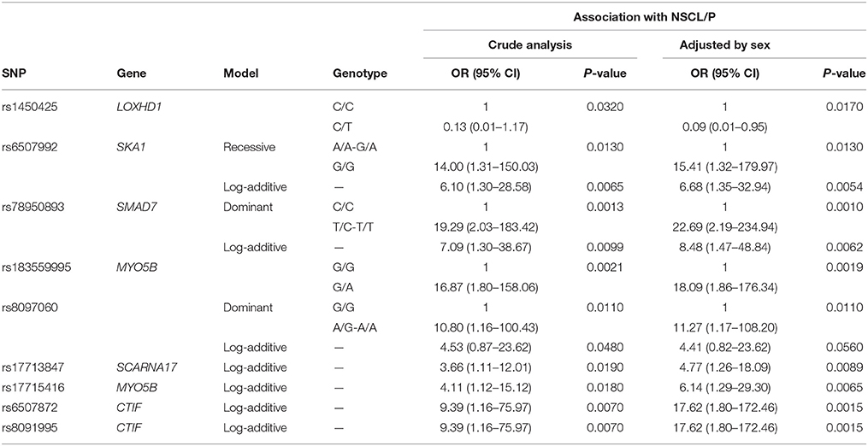Select the Genotype column header
Image resolution: width=868 pixels, height=446 pixels.
352,73
